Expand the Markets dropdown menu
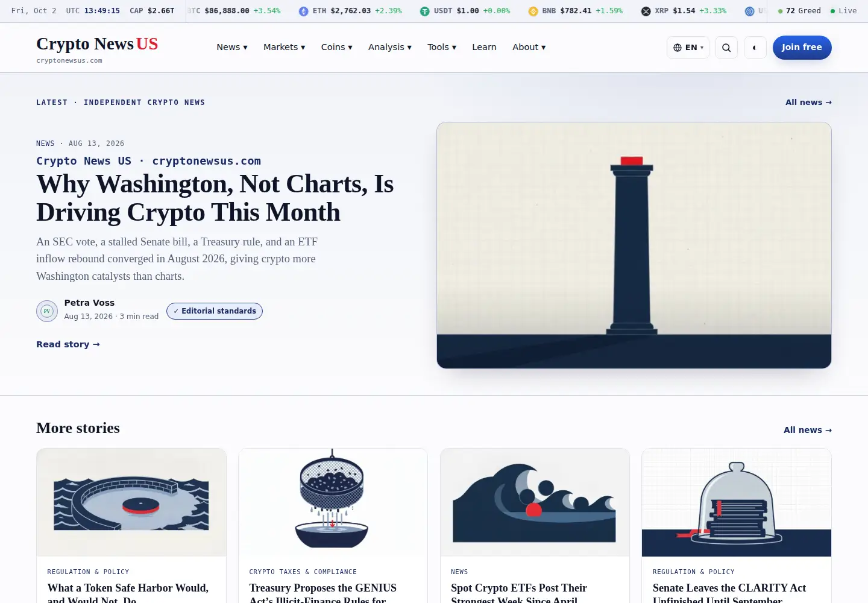This screenshot has height=603, width=868. tap(285, 47)
